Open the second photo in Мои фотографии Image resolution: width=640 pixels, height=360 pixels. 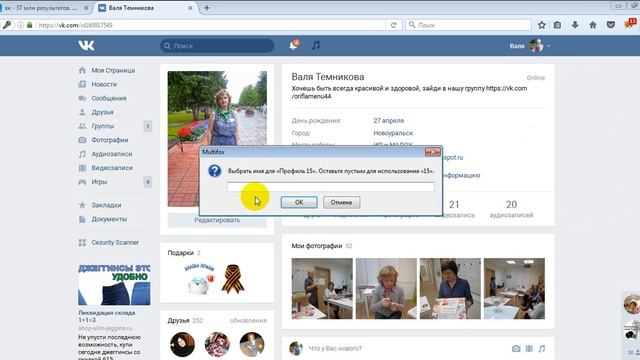click(386, 288)
